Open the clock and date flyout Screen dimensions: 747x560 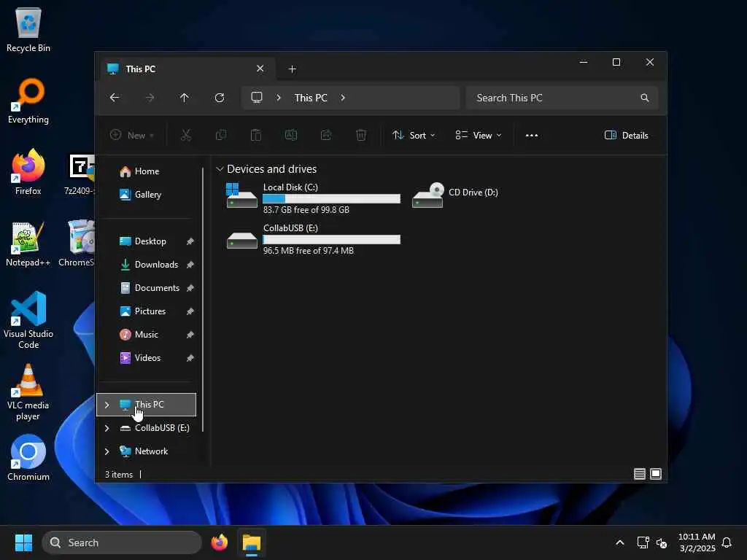pyautogui.click(x=697, y=542)
